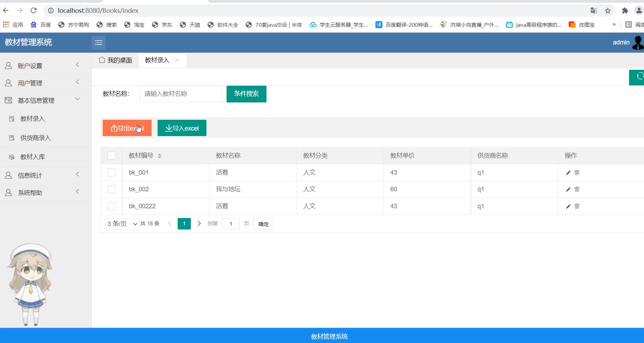The height and width of the screenshot is (343, 644).
Task: Edit the bk_00222 row with pencil icon
Action: [568, 206]
